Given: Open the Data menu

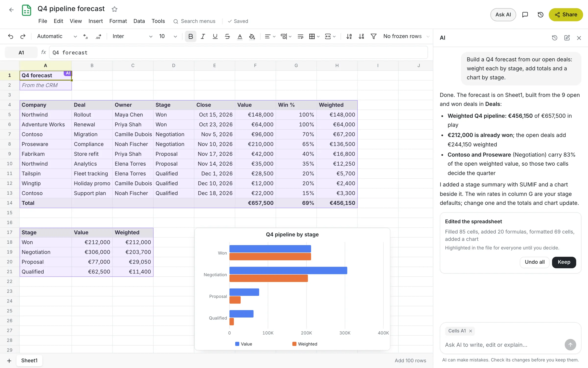Looking at the screenshot, I should pos(139,21).
